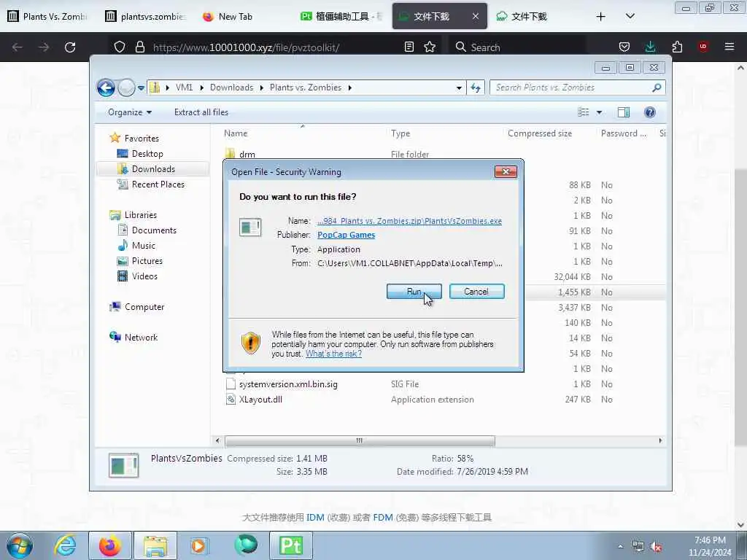Click the Firefox URL address field
This screenshot has height=560, width=747.
coord(245,47)
